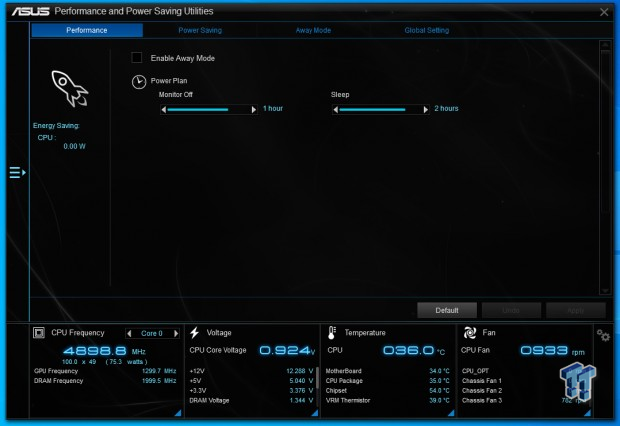The width and height of the screenshot is (620, 426).
Task: Click the Voltage lightning bolt icon
Action: point(194,333)
